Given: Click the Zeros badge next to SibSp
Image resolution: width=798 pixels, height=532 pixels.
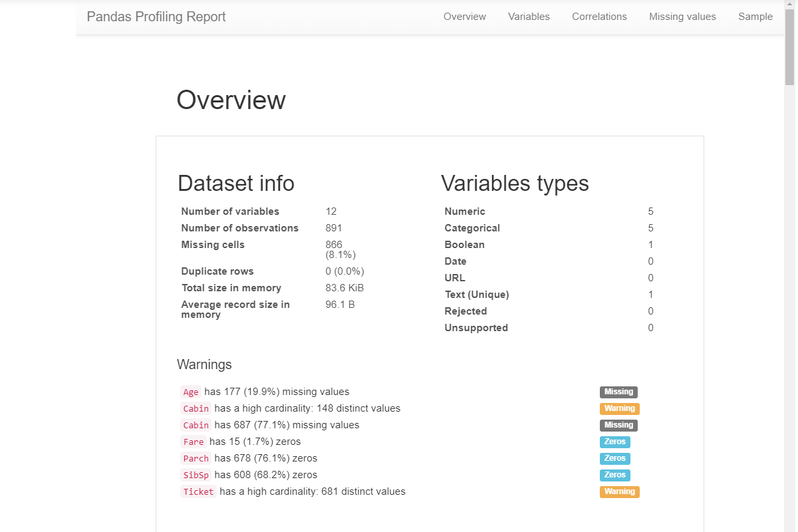Looking at the screenshot, I should coord(614,475).
